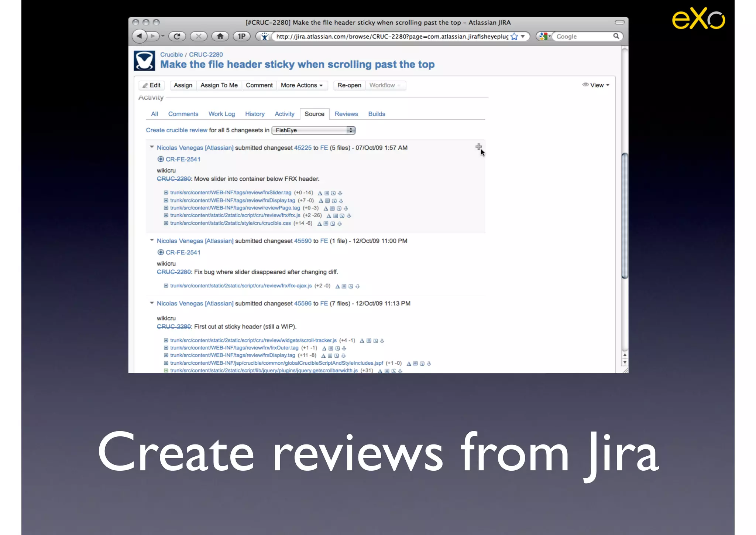Reload the JIRA page
Image resolution: width=756 pixels, height=535 pixels.
coord(177,36)
